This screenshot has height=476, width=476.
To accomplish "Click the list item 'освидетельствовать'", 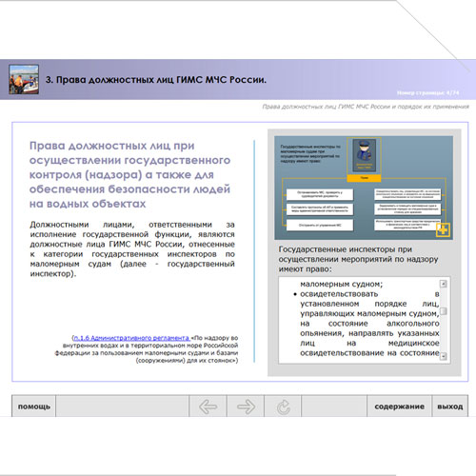I will (x=339, y=294).
